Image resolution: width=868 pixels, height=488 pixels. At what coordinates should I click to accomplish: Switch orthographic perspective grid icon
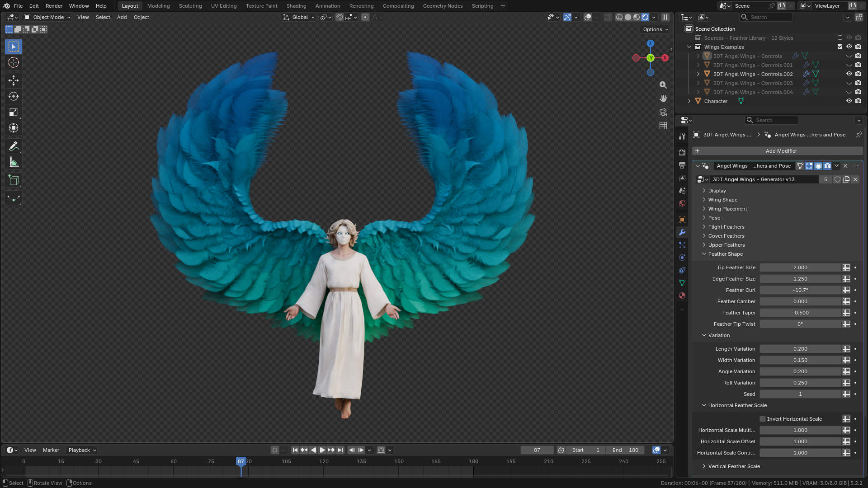[x=663, y=126]
